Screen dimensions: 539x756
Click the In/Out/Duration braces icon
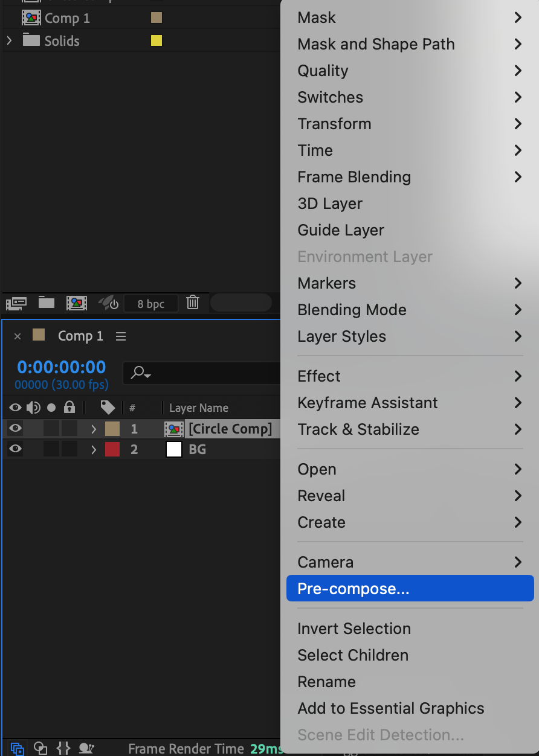[63, 748]
